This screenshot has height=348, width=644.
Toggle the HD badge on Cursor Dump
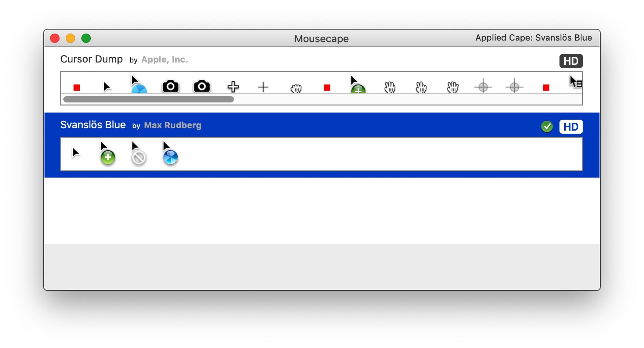click(x=571, y=61)
